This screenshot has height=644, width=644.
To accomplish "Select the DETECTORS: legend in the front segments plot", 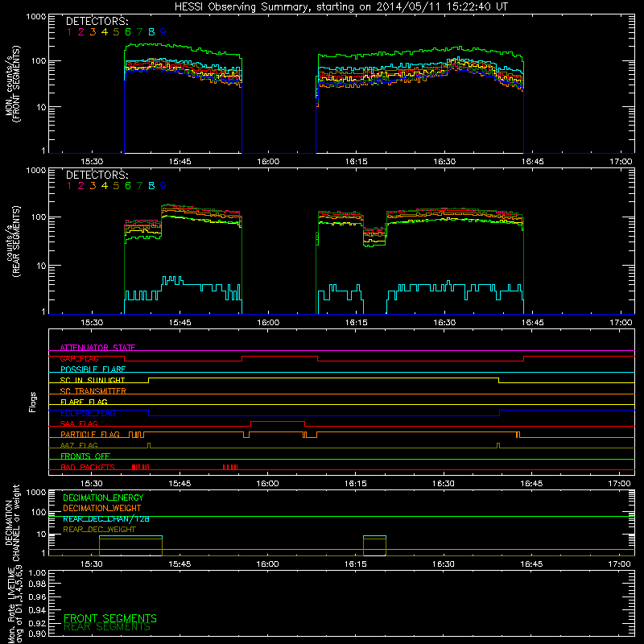I will 97,22.
